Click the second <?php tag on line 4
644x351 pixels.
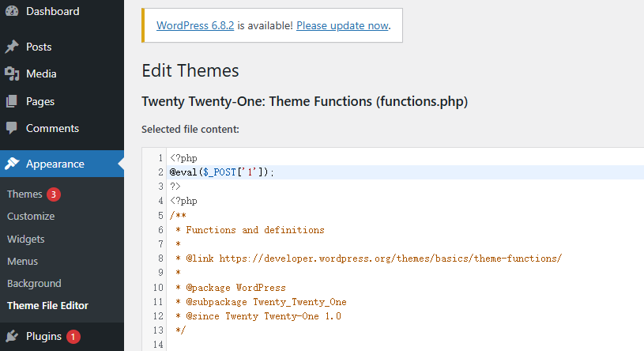coord(183,201)
